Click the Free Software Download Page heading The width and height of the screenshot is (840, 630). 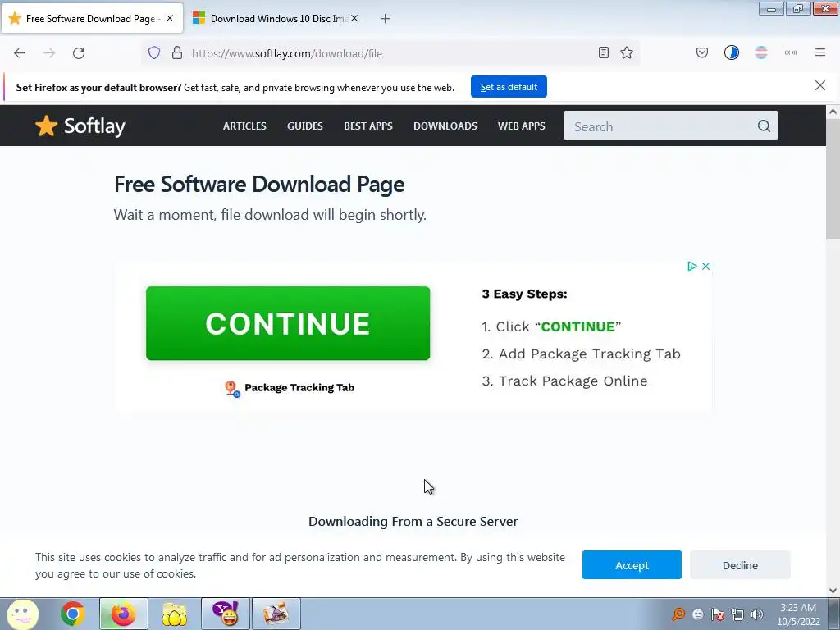[259, 185]
